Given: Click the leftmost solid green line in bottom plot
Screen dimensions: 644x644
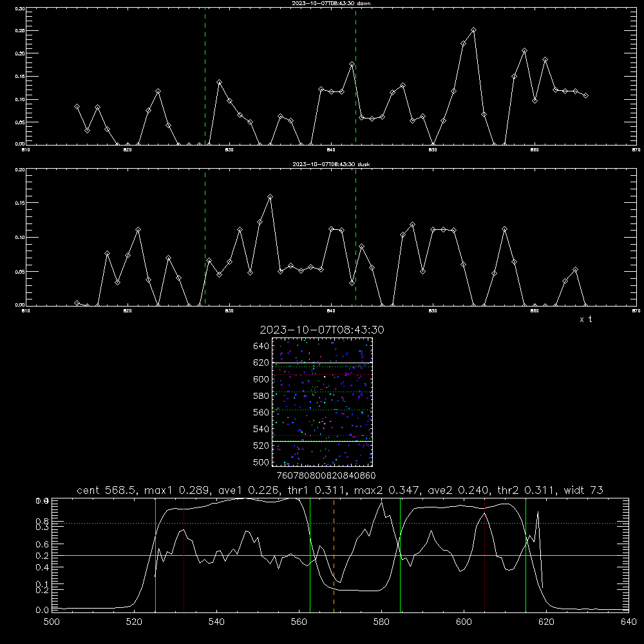Looking at the screenshot, I should (x=155, y=555).
